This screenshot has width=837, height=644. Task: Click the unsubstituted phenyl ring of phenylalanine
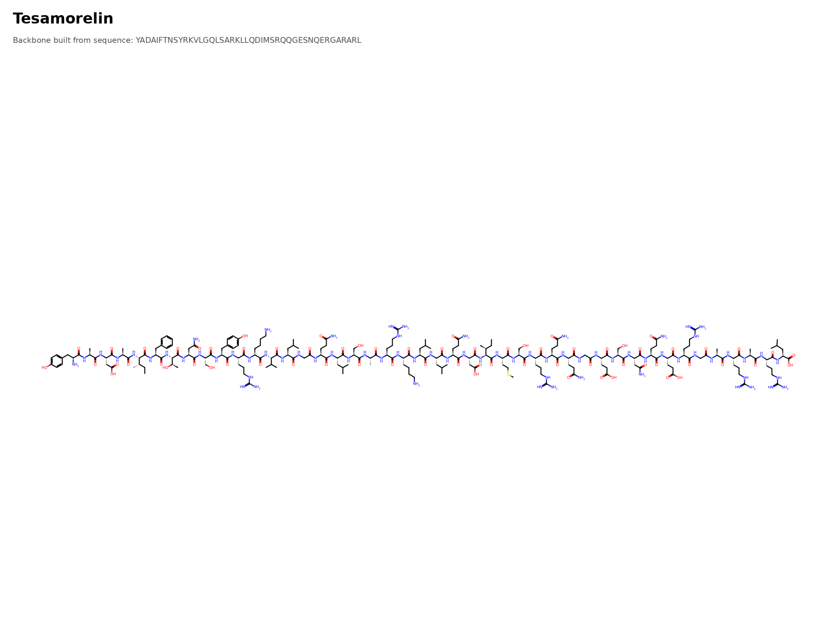pyautogui.click(x=167, y=342)
